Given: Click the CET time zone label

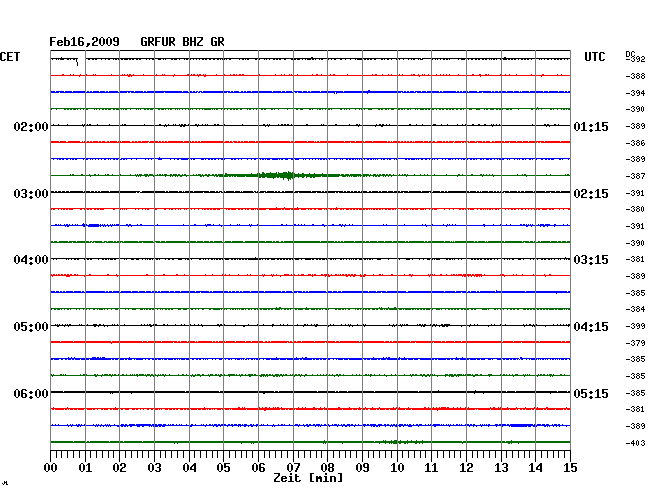Looking at the screenshot, I should (x=10, y=57).
